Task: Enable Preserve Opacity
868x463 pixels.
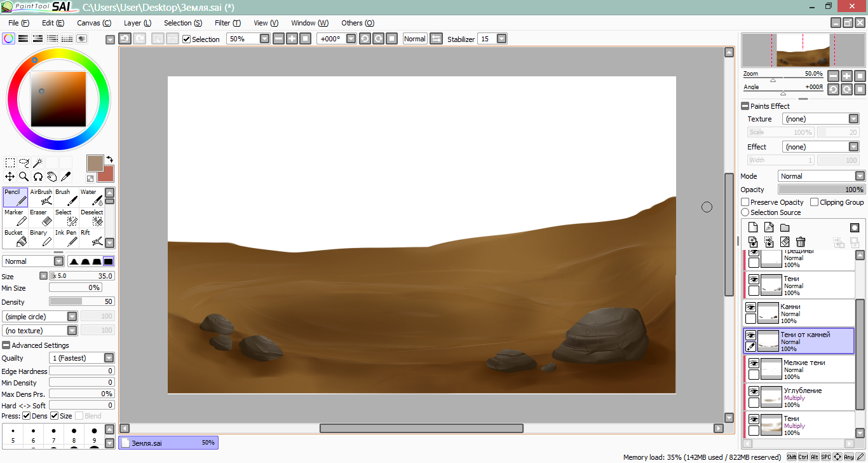Action: click(745, 202)
